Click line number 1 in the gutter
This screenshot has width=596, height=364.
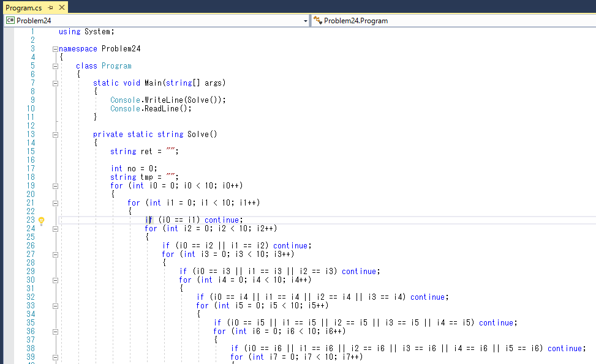tap(32, 31)
